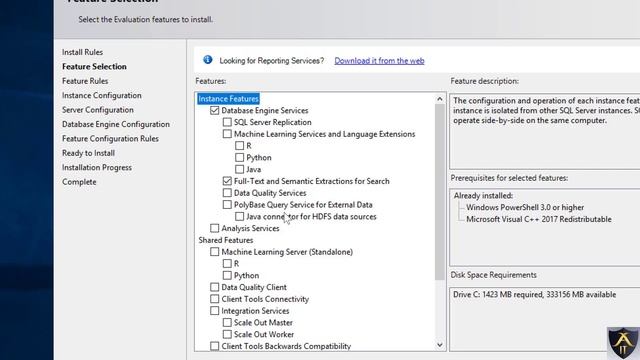Select Database Engine Configuration step

[116, 124]
